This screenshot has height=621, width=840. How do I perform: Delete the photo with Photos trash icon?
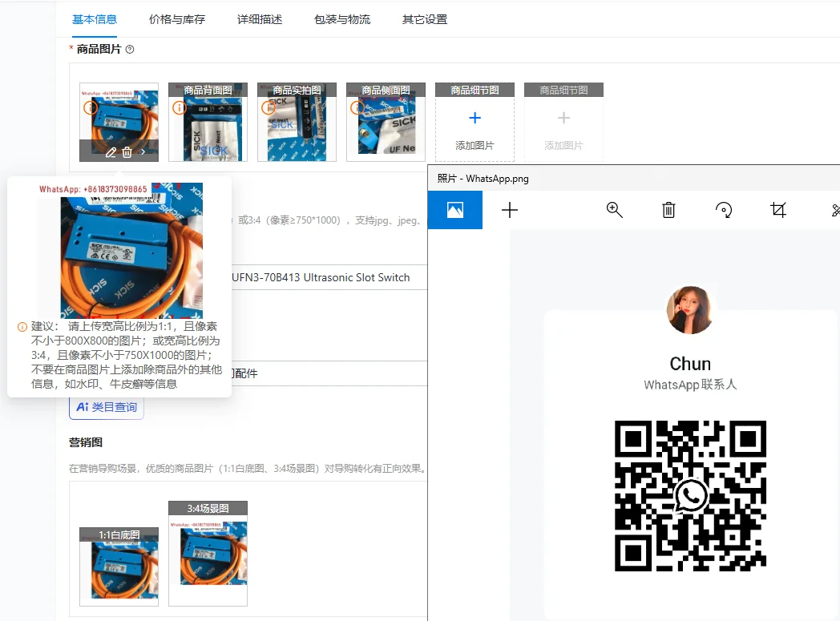668,210
